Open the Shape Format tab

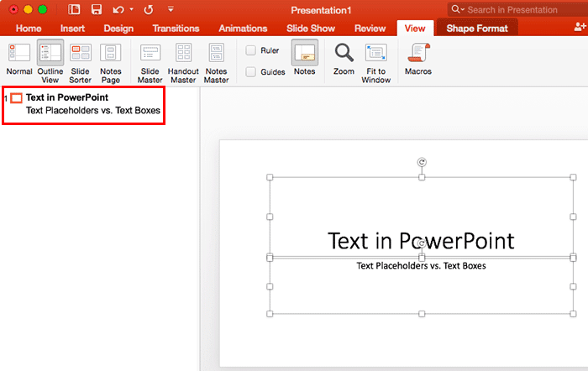[477, 29]
